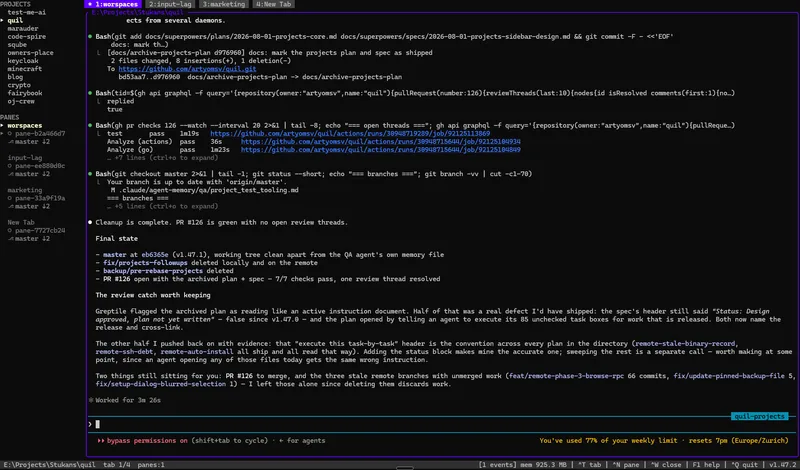Click the 'mem 925.3 MB' status entry
The width and height of the screenshot is (800, 470).
[541, 465]
